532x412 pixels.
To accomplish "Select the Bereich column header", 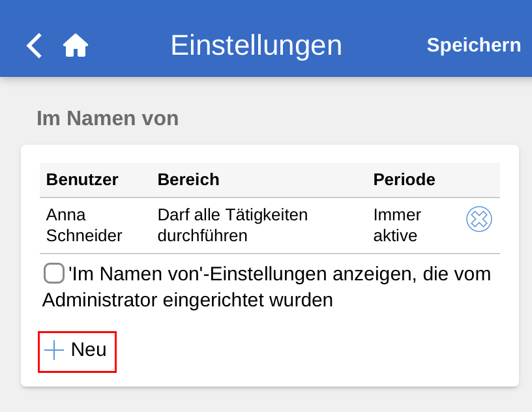I will [188, 179].
